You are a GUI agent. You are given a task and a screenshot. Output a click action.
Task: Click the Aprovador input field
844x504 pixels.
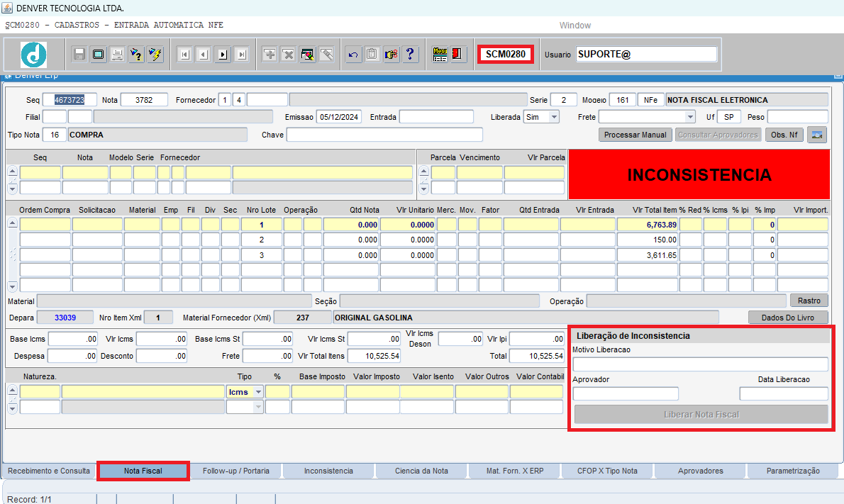pyautogui.click(x=626, y=393)
